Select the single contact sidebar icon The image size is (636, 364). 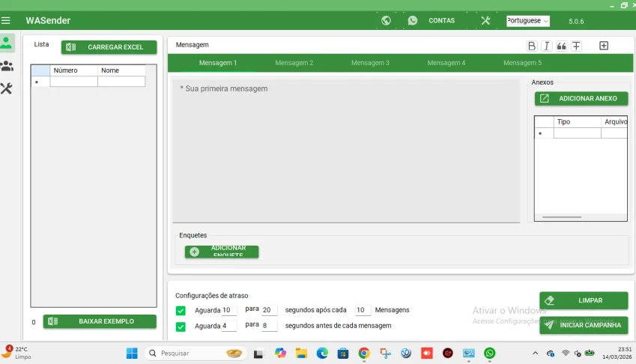tap(7, 43)
